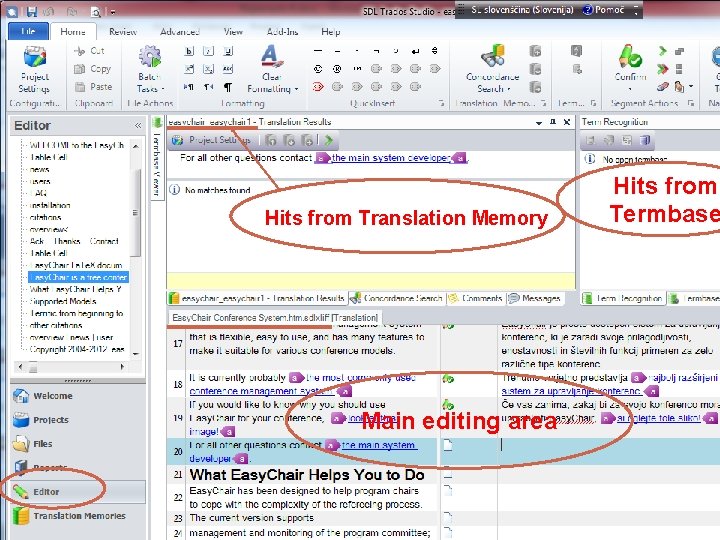Open the Pomoč help button
720x540 pixels.
tap(603, 10)
